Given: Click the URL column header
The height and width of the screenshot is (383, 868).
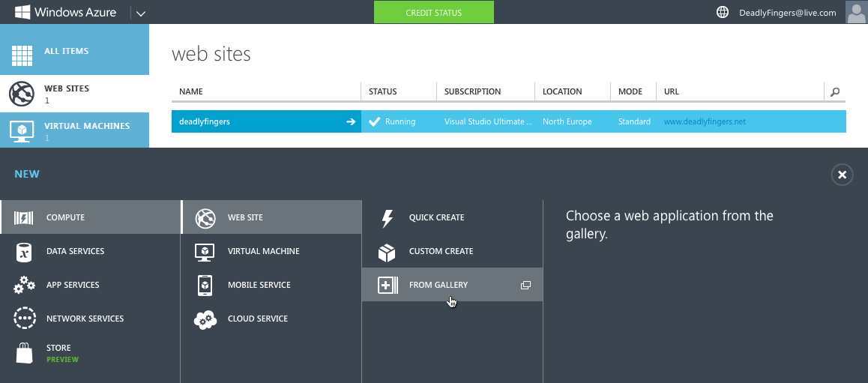Looking at the screenshot, I should pyautogui.click(x=671, y=92).
